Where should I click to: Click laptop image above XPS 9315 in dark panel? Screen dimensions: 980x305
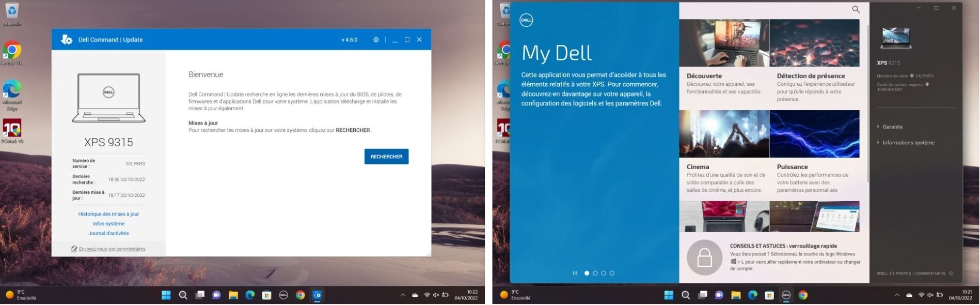[896, 39]
